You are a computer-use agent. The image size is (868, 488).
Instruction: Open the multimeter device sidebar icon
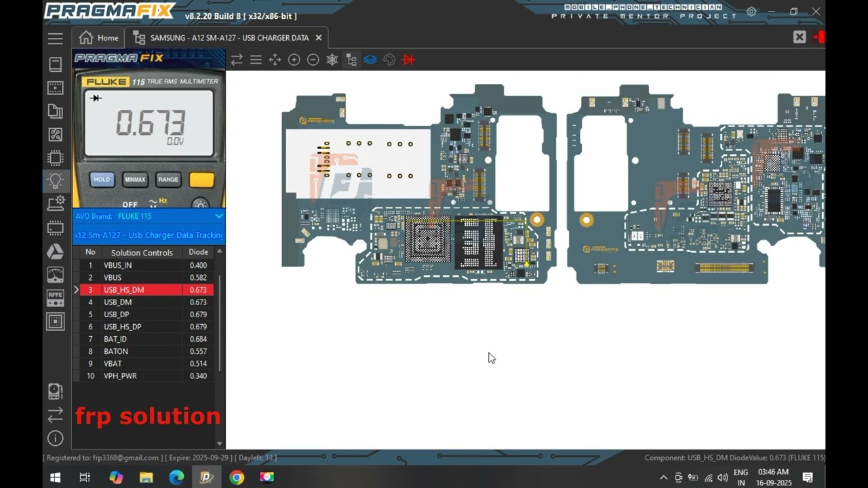tap(56, 391)
